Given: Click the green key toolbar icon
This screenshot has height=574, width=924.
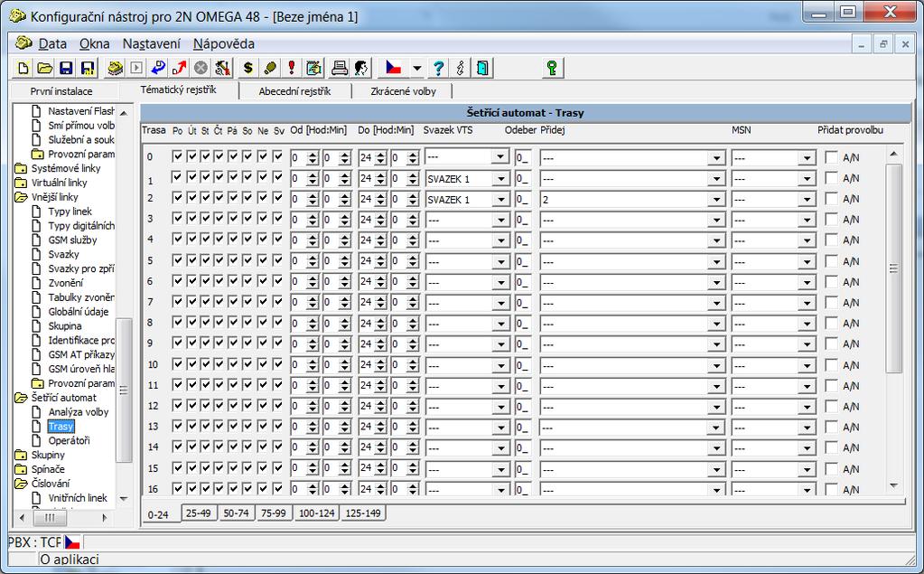Looking at the screenshot, I should point(552,68).
